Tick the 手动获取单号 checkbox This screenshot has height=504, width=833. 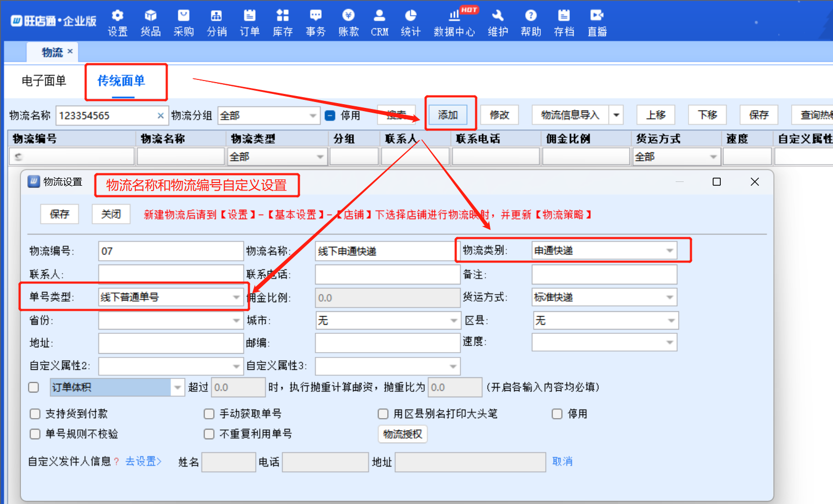[209, 414]
